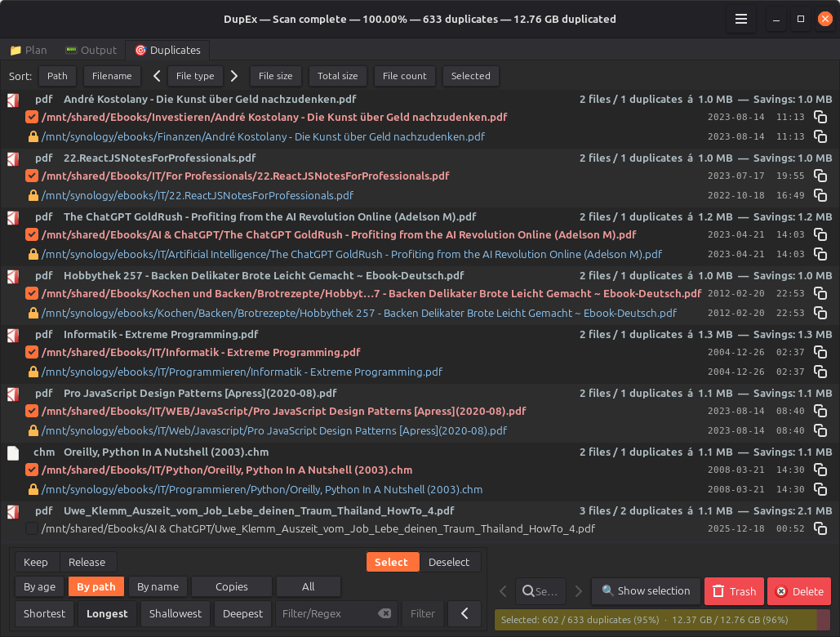840x637 pixels.
Task: Open the hamburger menu in title bar
Action: (x=741, y=20)
